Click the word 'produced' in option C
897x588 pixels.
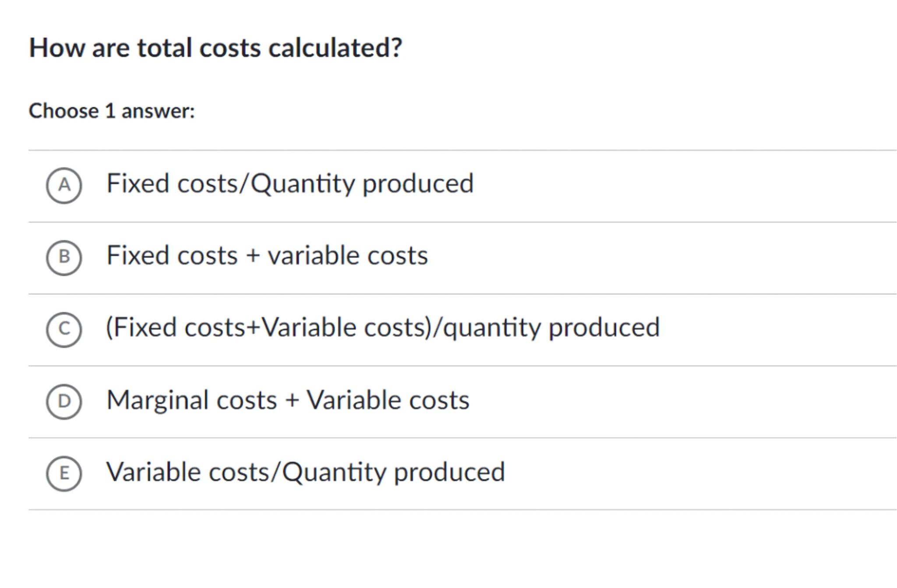(604, 327)
